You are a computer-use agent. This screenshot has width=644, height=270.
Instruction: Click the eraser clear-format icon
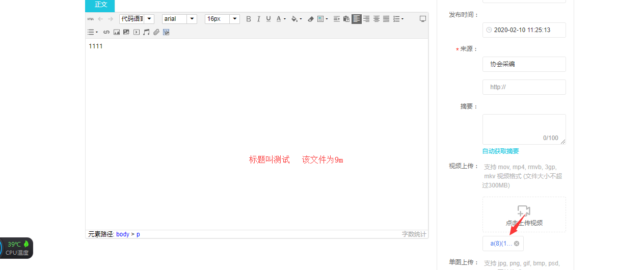[310, 19]
